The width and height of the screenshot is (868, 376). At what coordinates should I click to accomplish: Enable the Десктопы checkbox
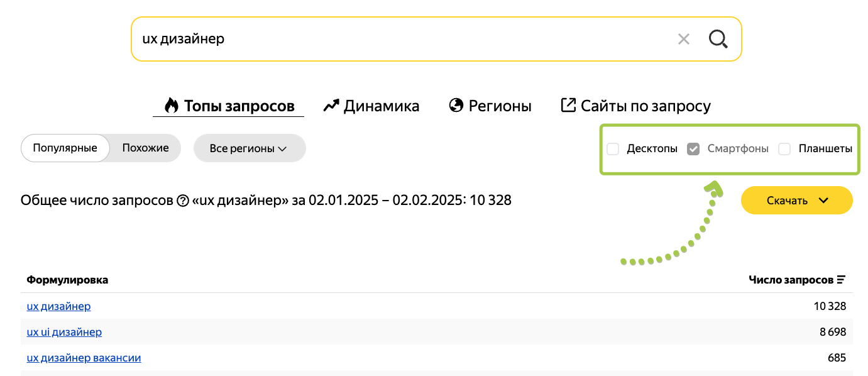pos(613,149)
